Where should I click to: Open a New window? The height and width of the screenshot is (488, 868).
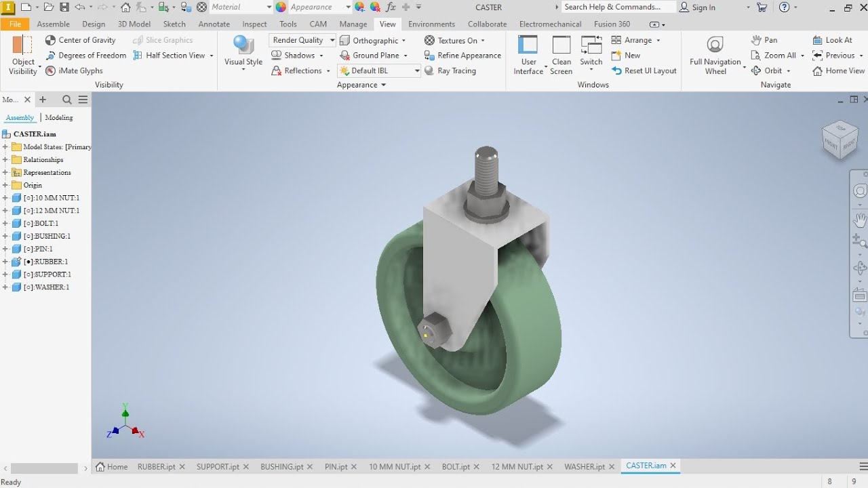pyautogui.click(x=625, y=56)
